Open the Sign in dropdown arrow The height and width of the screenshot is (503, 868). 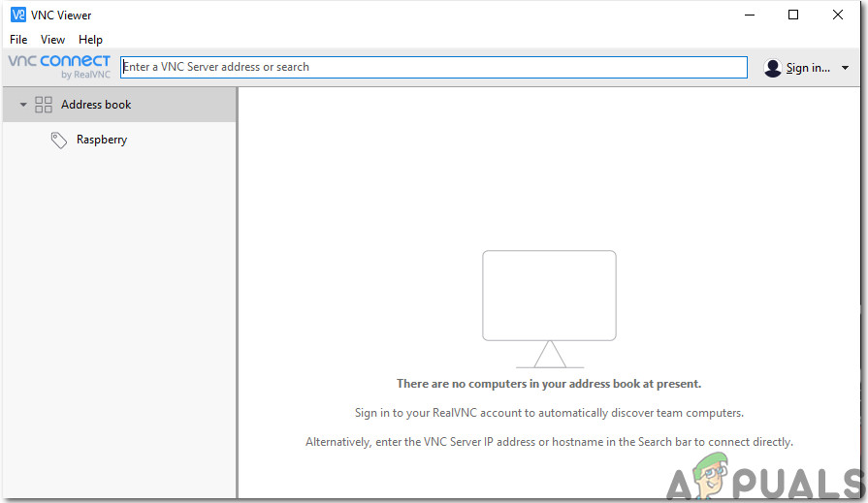[x=845, y=68]
